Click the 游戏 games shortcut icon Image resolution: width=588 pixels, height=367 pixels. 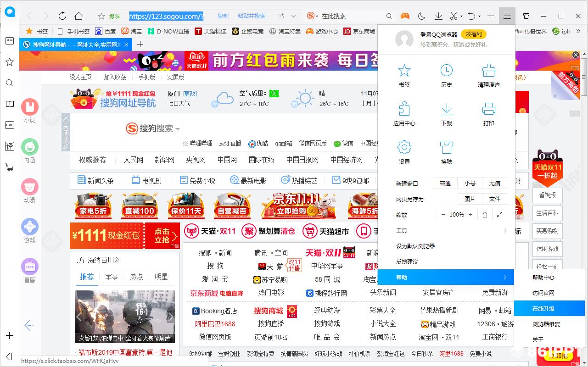[30, 227]
